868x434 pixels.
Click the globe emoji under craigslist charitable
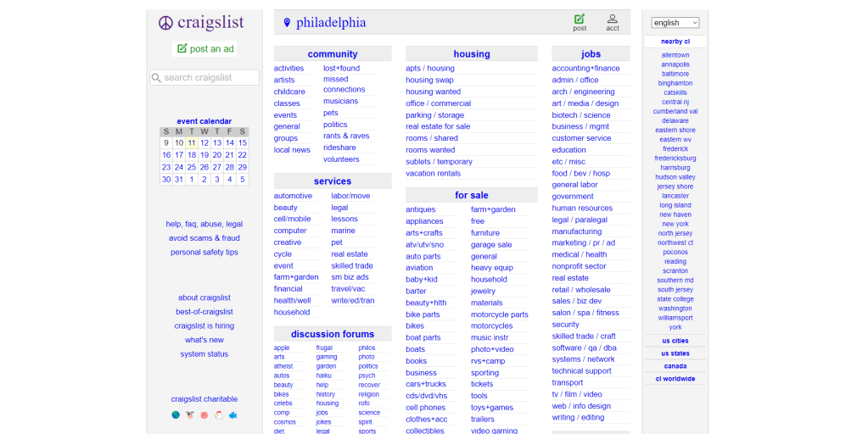point(176,415)
